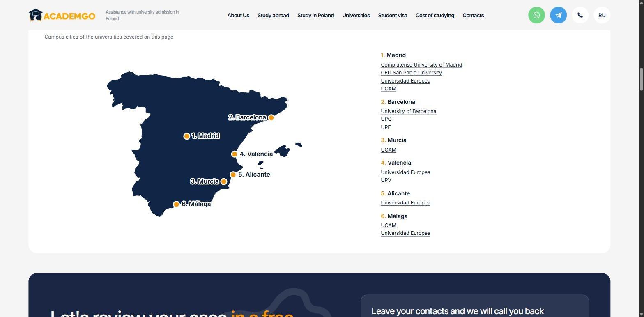Open the Telegram contact icon

(558, 15)
